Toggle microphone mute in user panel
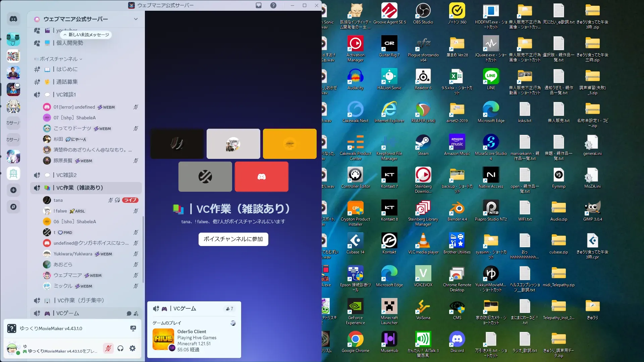Image resolution: width=644 pixels, height=362 pixels. pos(108,348)
